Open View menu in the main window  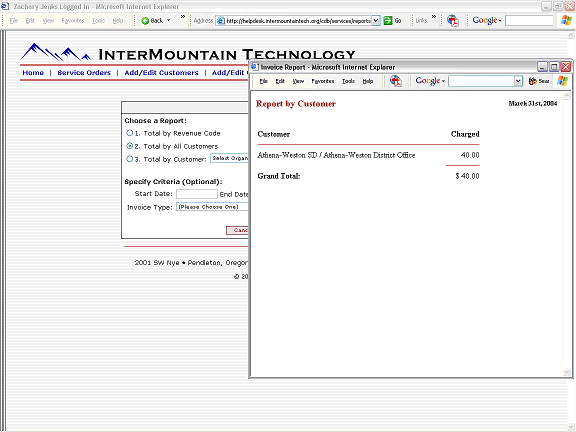click(x=48, y=21)
